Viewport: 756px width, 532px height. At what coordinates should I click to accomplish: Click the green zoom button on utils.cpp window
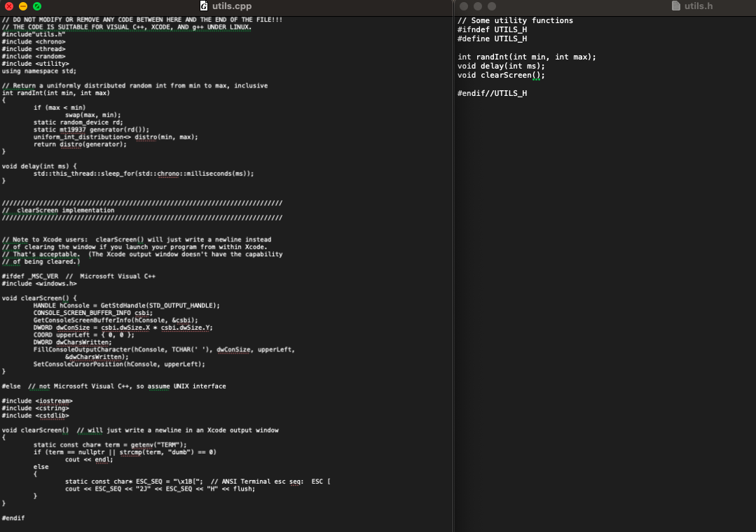click(x=36, y=7)
